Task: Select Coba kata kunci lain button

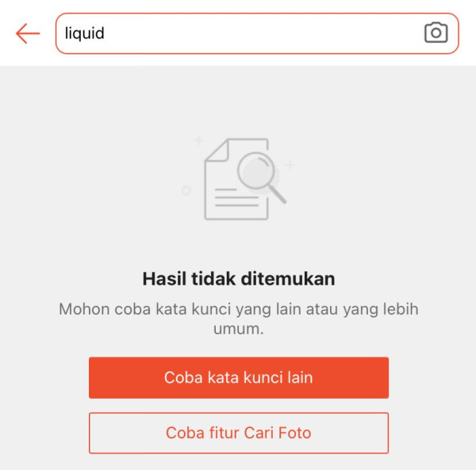Action: pos(239,377)
